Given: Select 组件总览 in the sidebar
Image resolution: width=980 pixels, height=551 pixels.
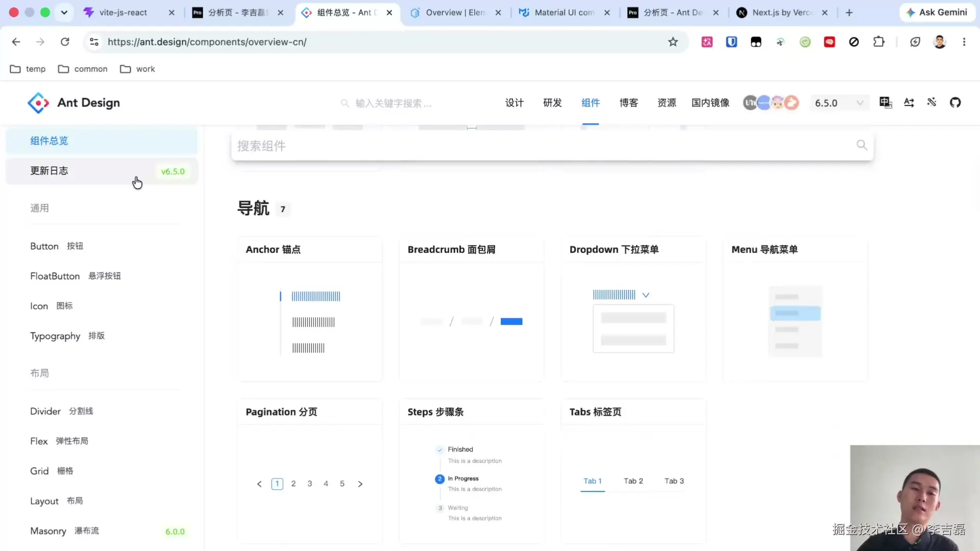Looking at the screenshot, I should (x=102, y=141).
